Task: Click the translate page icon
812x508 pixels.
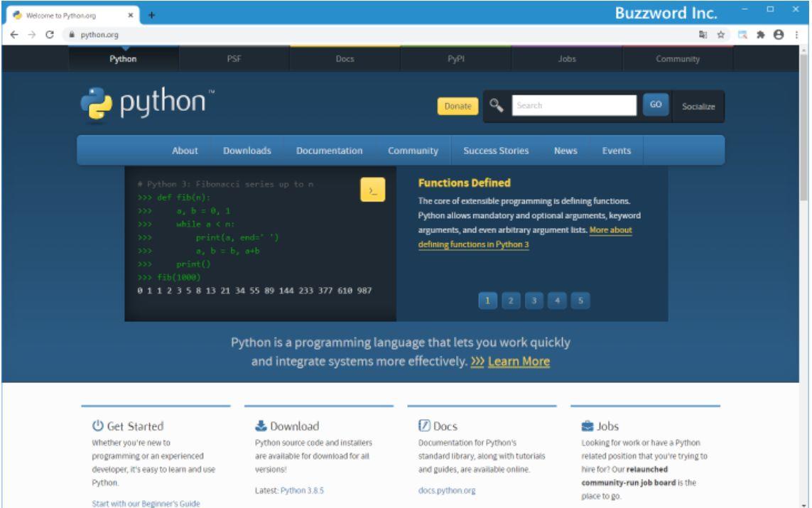Action: pyautogui.click(x=703, y=35)
